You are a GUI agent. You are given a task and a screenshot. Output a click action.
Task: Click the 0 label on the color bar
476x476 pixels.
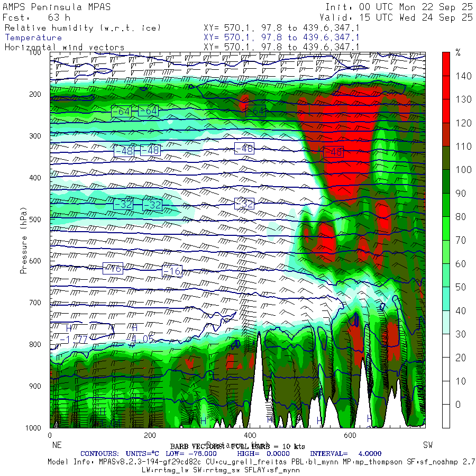coord(458,405)
